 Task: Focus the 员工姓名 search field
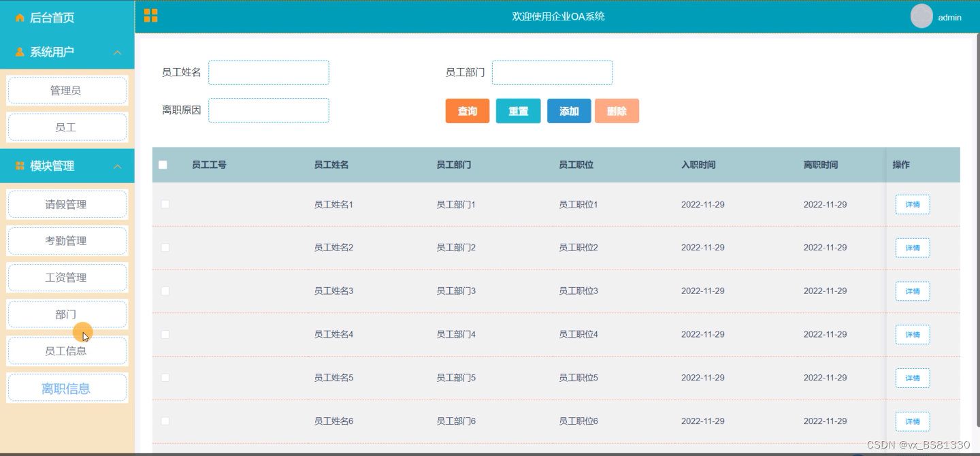coord(269,73)
